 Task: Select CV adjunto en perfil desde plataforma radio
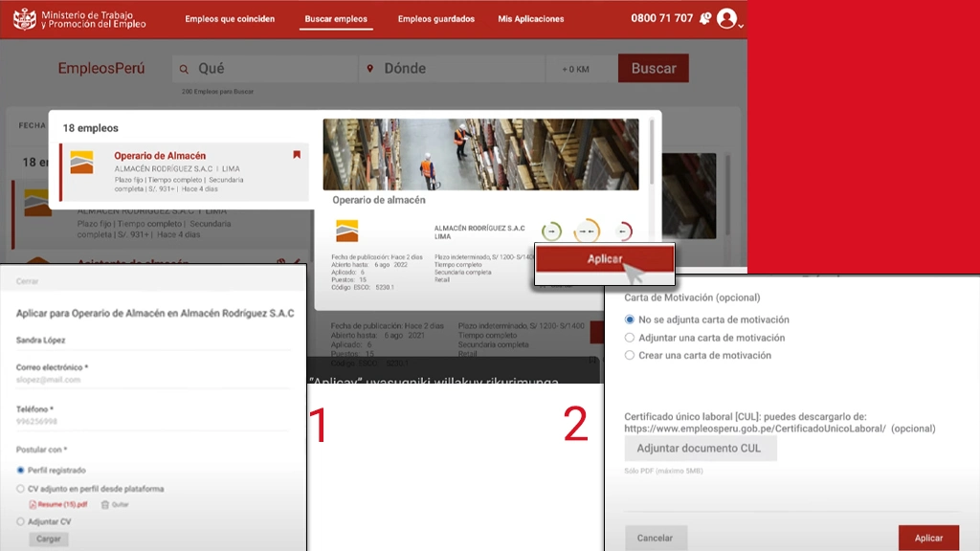coord(21,489)
